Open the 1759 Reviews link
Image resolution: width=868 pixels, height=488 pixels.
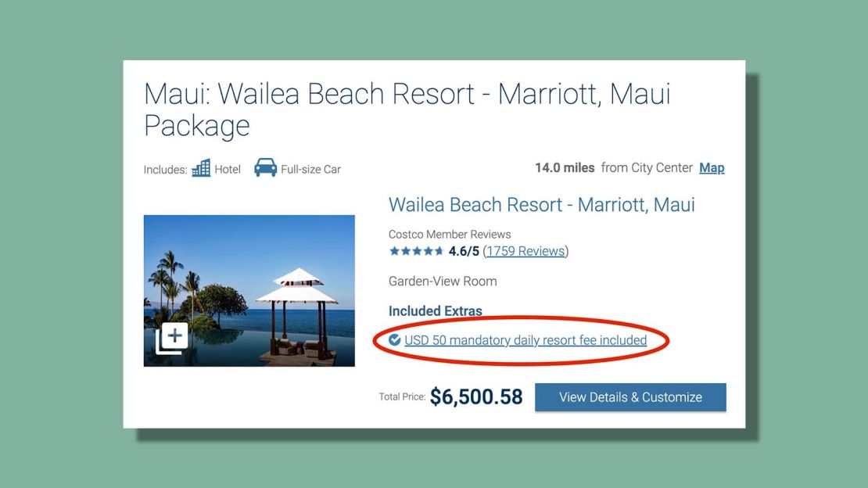526,251
